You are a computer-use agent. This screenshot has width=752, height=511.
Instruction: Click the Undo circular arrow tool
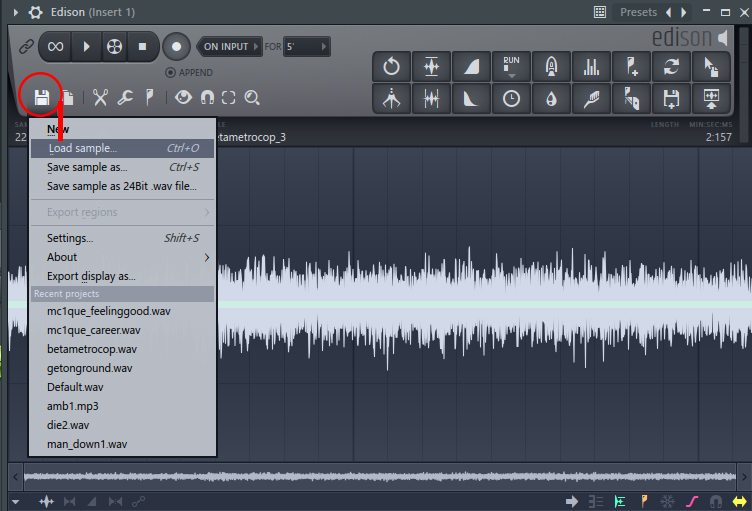(391, 66)
